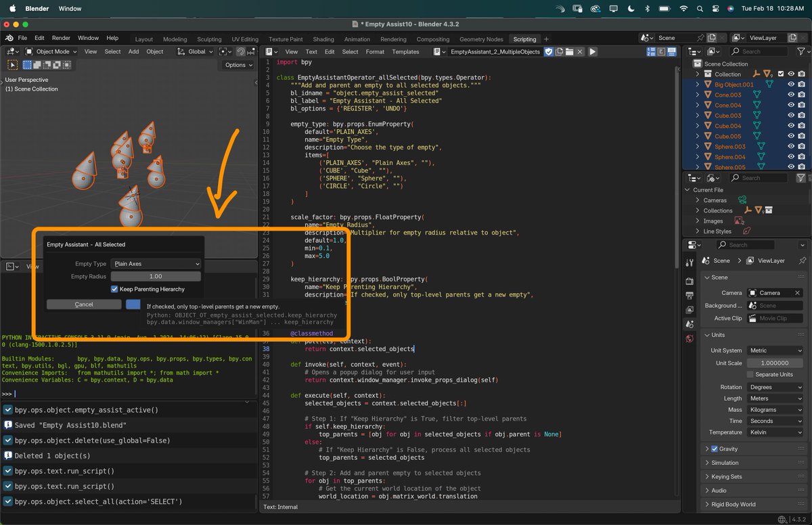The image size is (812, 525).
Task: Open the Scene properties tab
Action: (x=690, y=324)
